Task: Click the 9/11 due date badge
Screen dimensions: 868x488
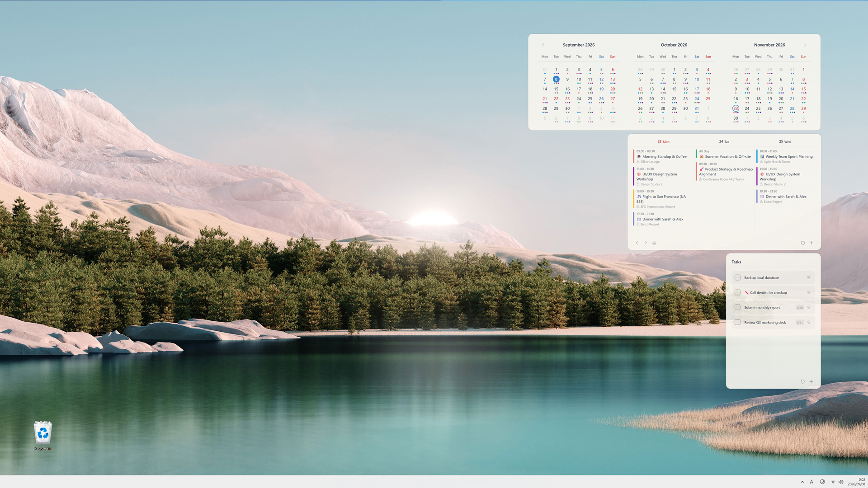Action: (x=800, y=323)
